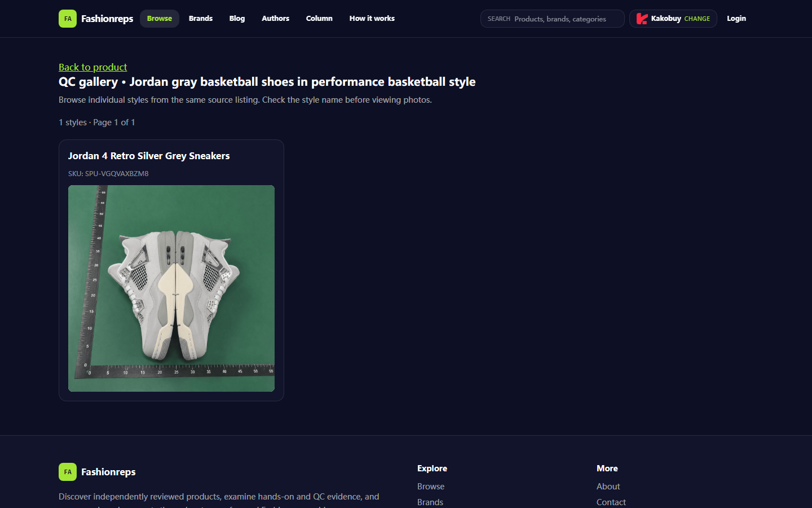Image resolution: width=812 pixels, height=508 pixels.
Task: Open the About link in footer
Action: point(608,487)
